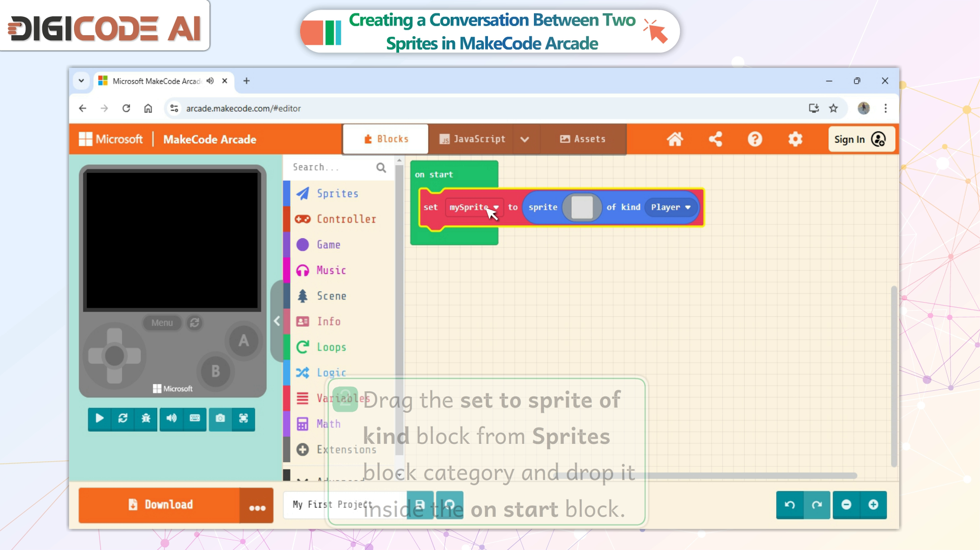Open a new browser tab
The height and width of the screenshot is (550, 980).
(247, 81)
